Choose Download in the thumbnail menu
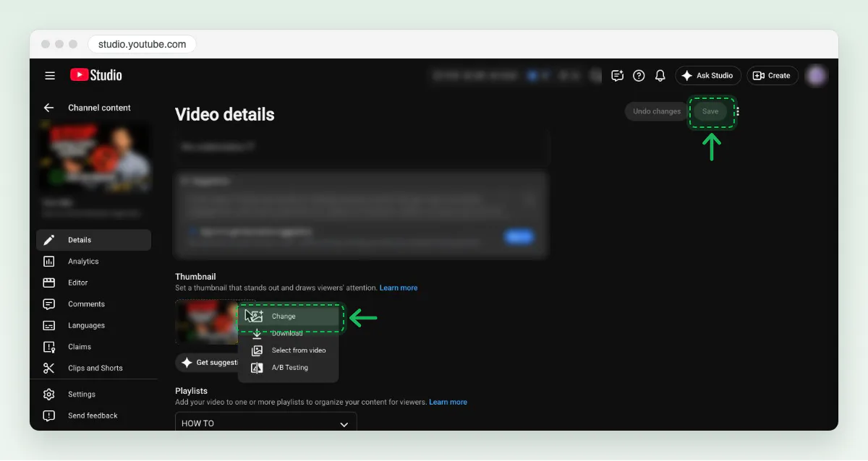This screenshot has width=868, height=461. pos(289,334)
